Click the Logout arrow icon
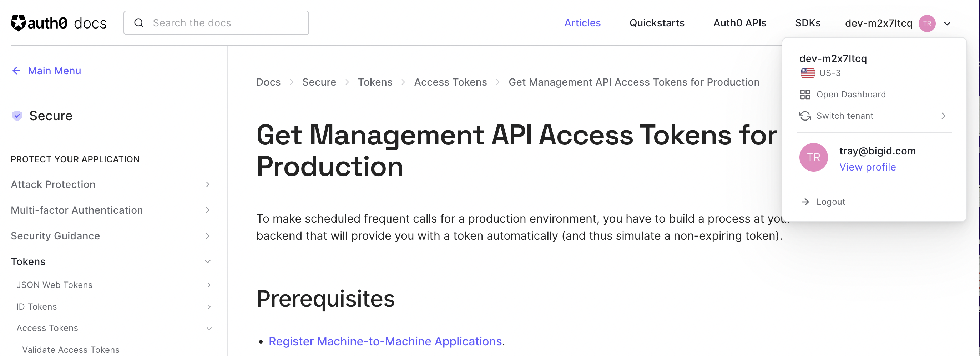This screenshot has width=980, height=356. tap(805, 202)
